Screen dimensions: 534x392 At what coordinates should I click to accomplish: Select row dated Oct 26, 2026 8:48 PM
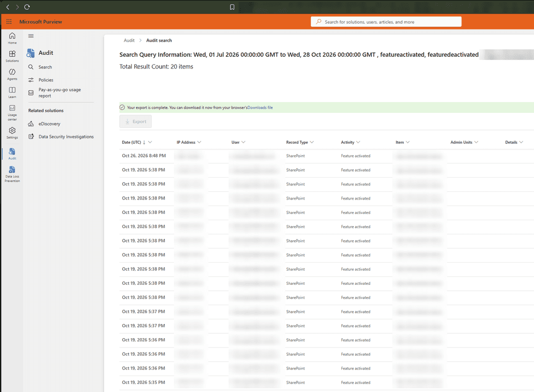pos(326,156)
